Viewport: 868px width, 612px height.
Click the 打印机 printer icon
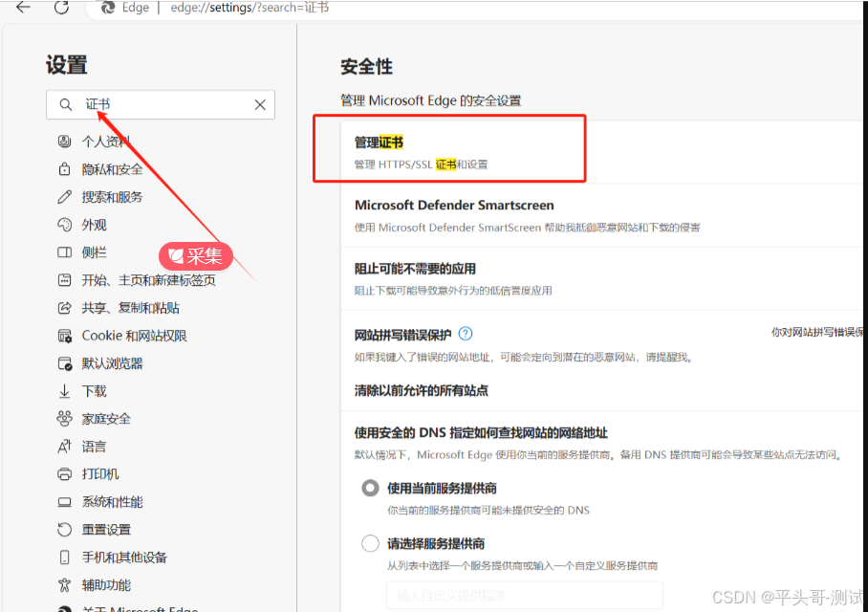coord(64,474)
